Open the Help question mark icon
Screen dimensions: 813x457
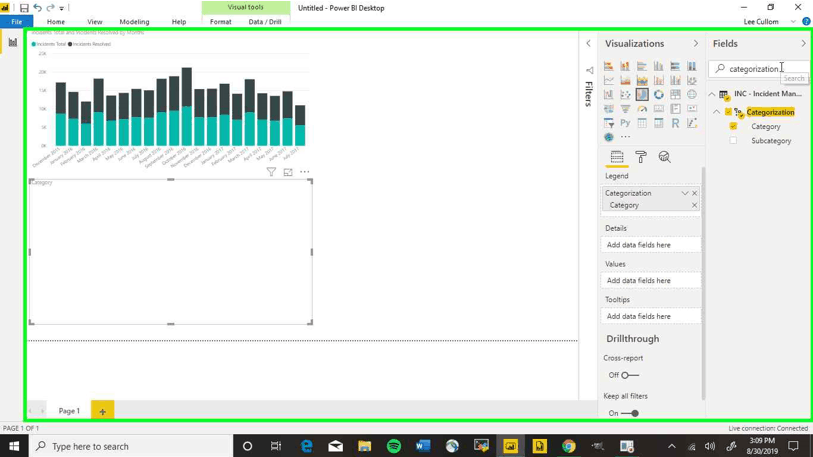[806, 22]
